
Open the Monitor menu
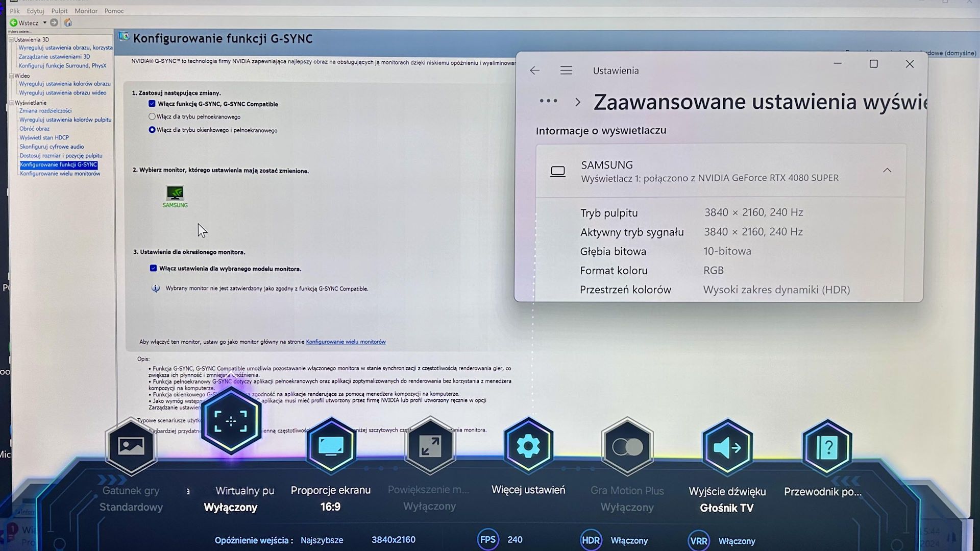click(x=86, y=11)
